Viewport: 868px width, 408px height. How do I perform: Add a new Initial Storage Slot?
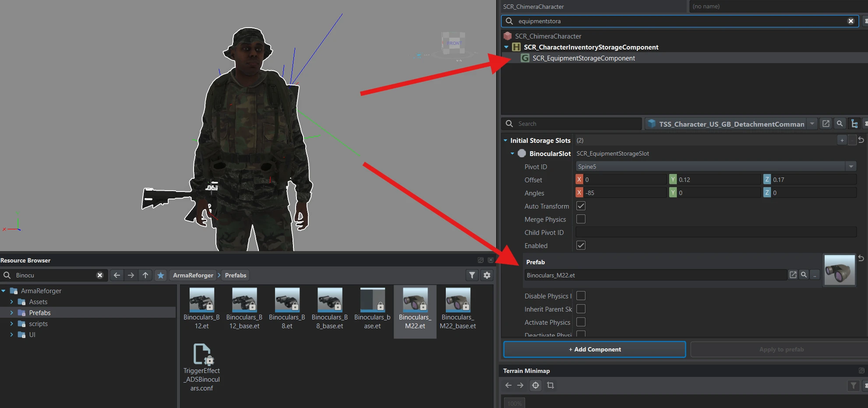pyautogui.click(x=842, y=140)
